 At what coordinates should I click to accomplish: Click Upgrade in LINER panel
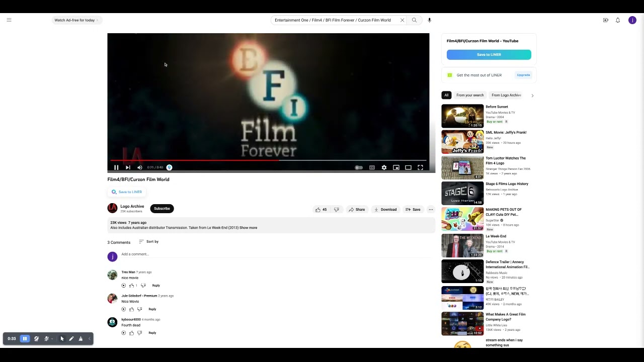tap(523, 75)
